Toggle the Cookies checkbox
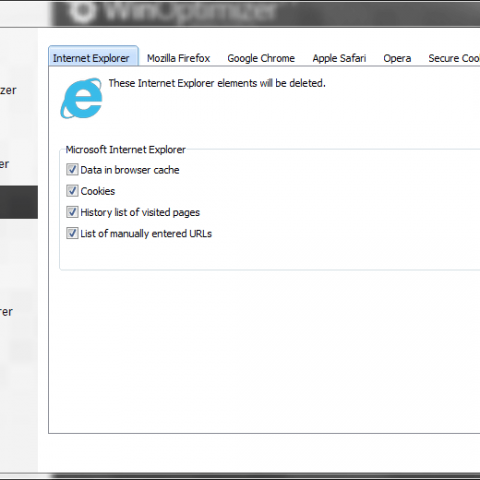Screen dimensions: 480x480 pos(72,191)
